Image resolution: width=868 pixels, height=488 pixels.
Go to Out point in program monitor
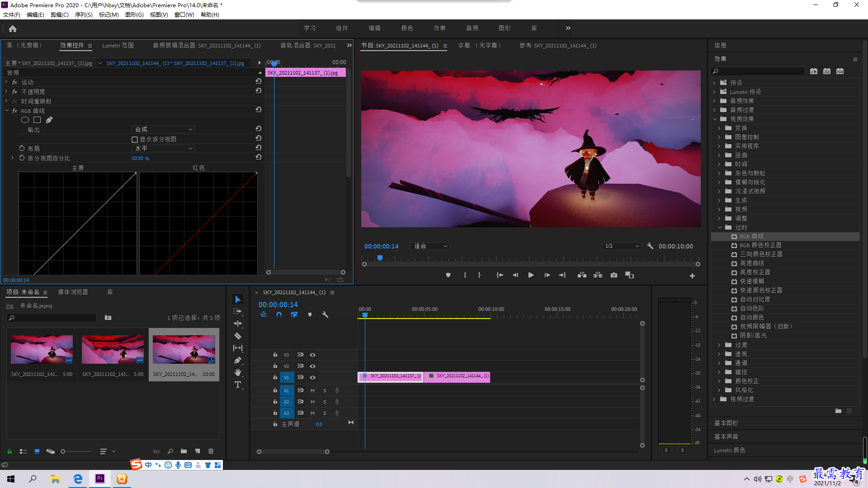coord(562,275)
